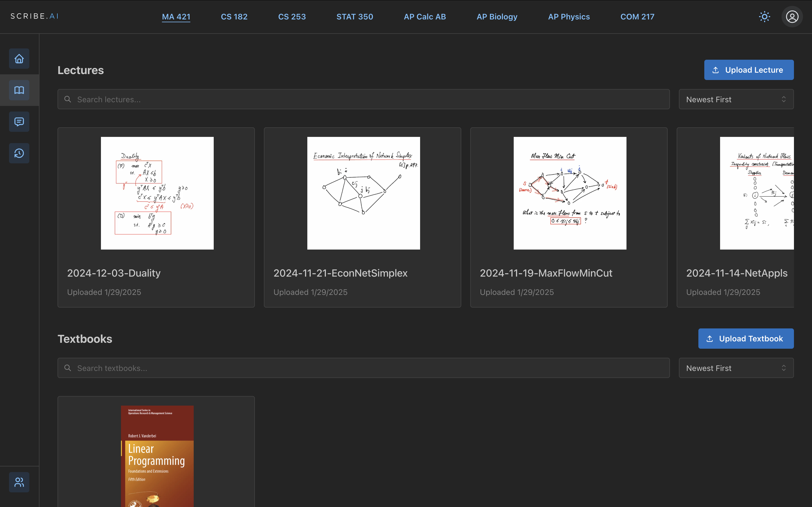Click the SCRIBE.AI logo
The width and height of the screenshot is (812, 507).
(35, 16)
